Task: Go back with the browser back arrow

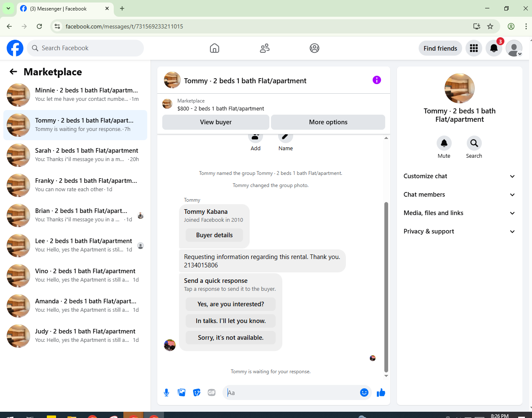Action: point(9,26)
